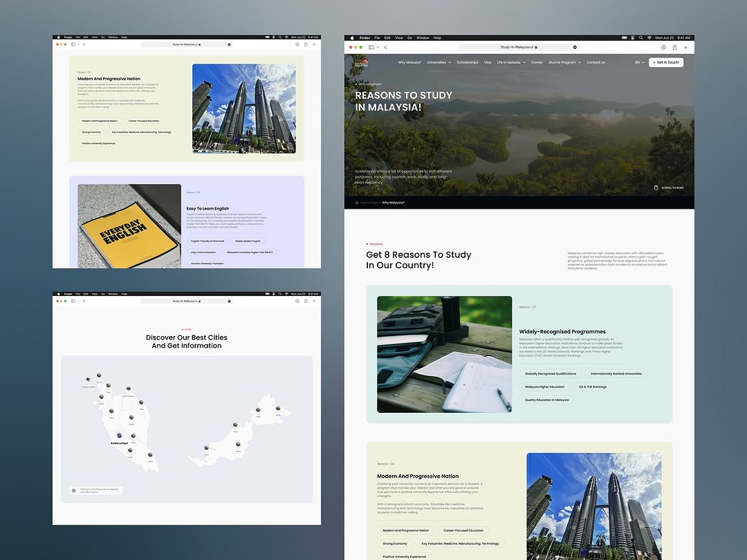This screenshot has width=747, height=560.
Task: Click Malaysia Higher Education tag
Action: coord(544,386)
